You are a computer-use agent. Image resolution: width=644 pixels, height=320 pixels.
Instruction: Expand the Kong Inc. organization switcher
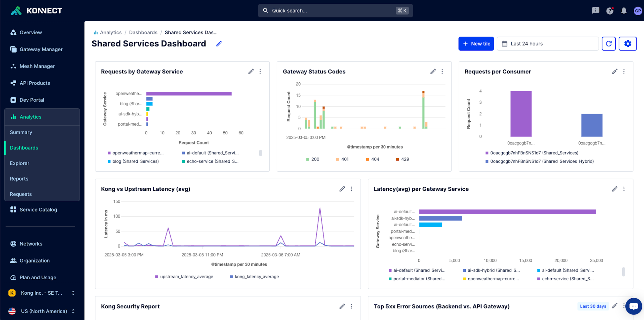click(x=42, y=293)
